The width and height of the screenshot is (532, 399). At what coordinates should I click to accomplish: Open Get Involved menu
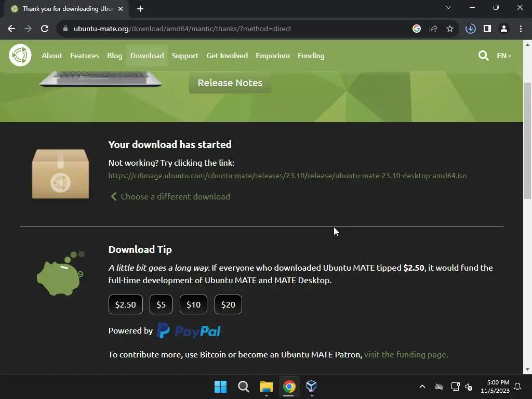[x=227, y=56]
